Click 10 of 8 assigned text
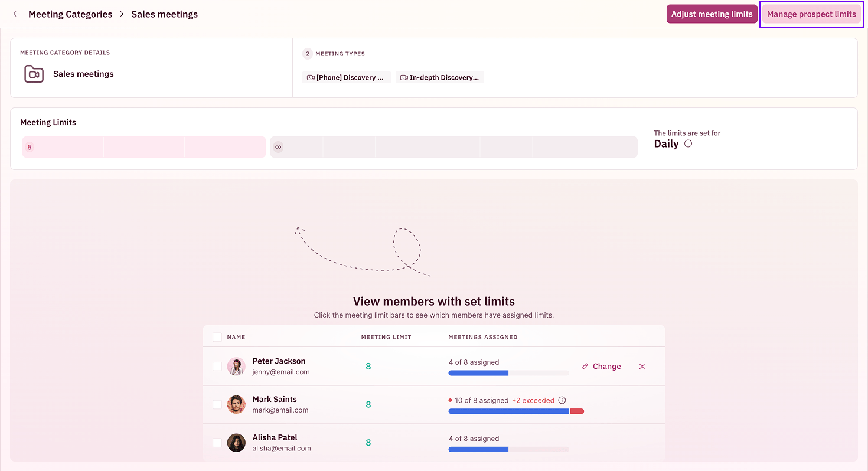Screen dimensions: 868x471 click(482, 400)
